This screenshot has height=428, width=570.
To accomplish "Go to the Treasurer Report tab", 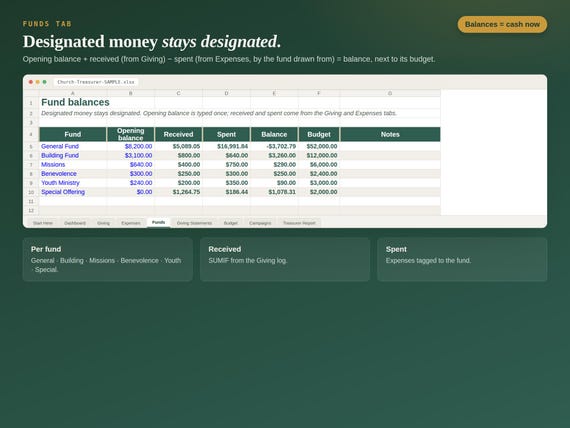I will (299, 223).
